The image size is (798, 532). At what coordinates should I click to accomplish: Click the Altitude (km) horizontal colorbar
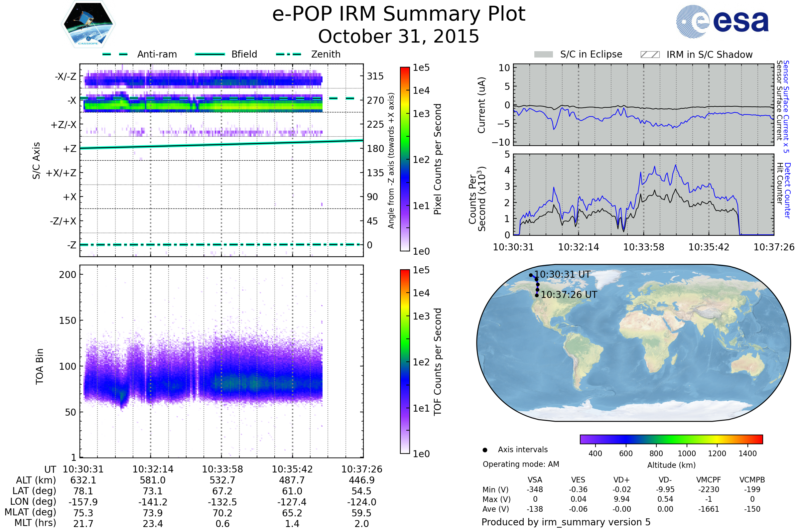pyautogui.click(x=671, y=439)
